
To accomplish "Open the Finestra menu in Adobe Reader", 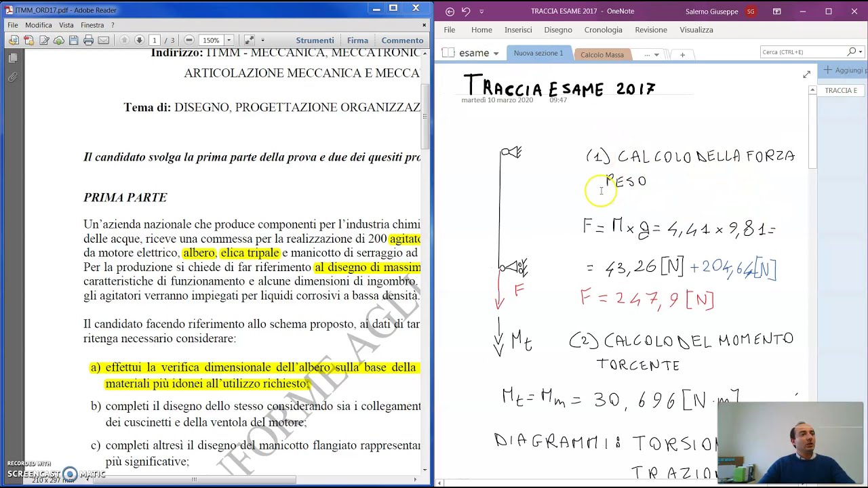I will click(92, 25).
